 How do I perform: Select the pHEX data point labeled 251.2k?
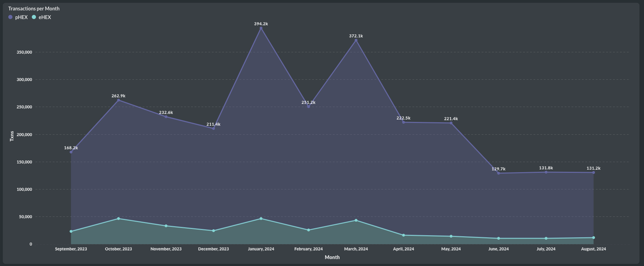[x=309, y=107]
